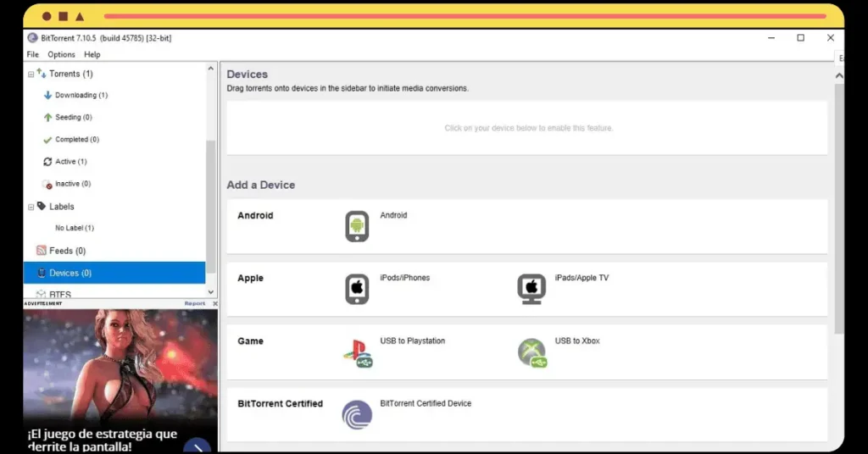Click the USB to Xbox label
Image resolution: width=868 pixels, height=454 pixels.
[577, 340]
